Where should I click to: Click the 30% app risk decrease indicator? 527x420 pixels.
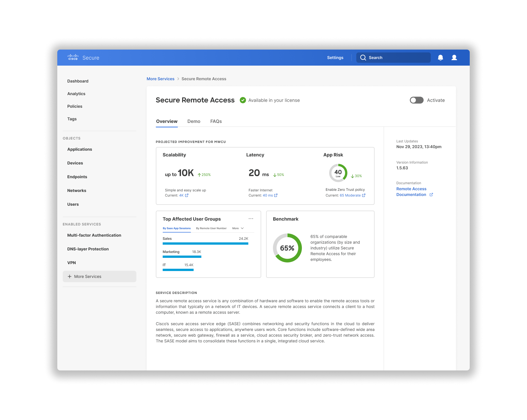click(x=356, y=176)
